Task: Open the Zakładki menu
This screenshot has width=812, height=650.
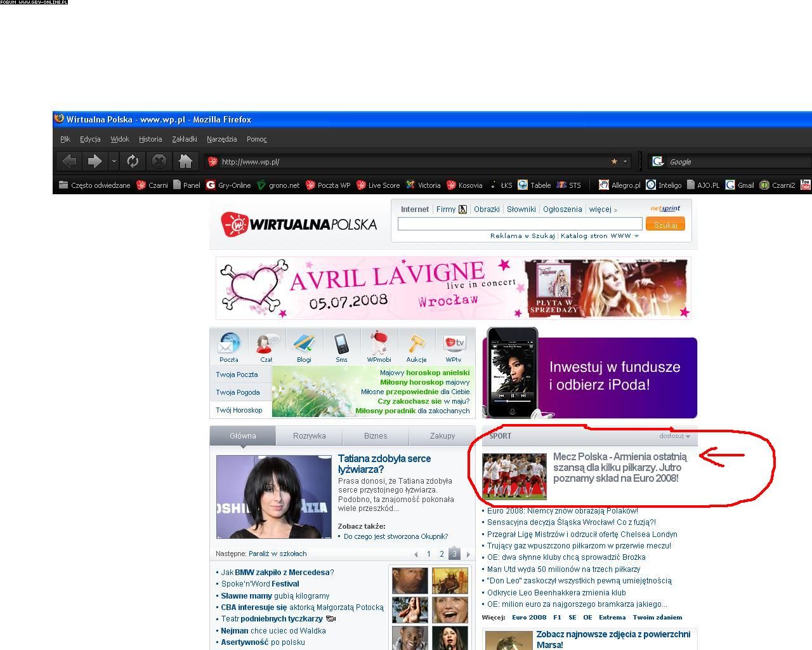Action: tap(185, 139)
